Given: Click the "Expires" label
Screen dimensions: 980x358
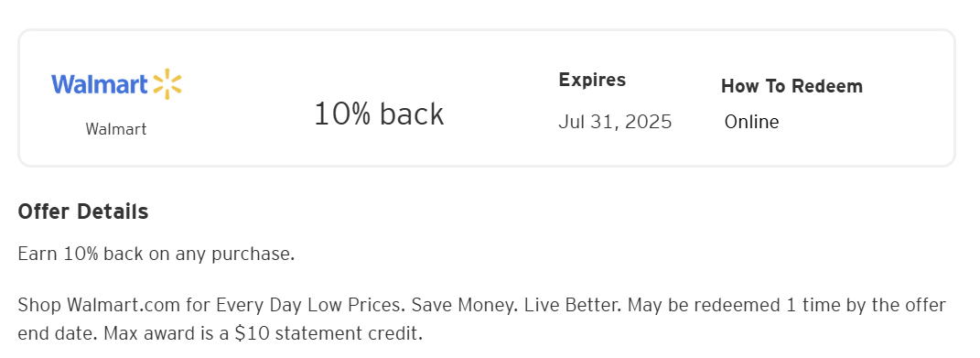Looking at the screenshot, I should click(592, 80).
